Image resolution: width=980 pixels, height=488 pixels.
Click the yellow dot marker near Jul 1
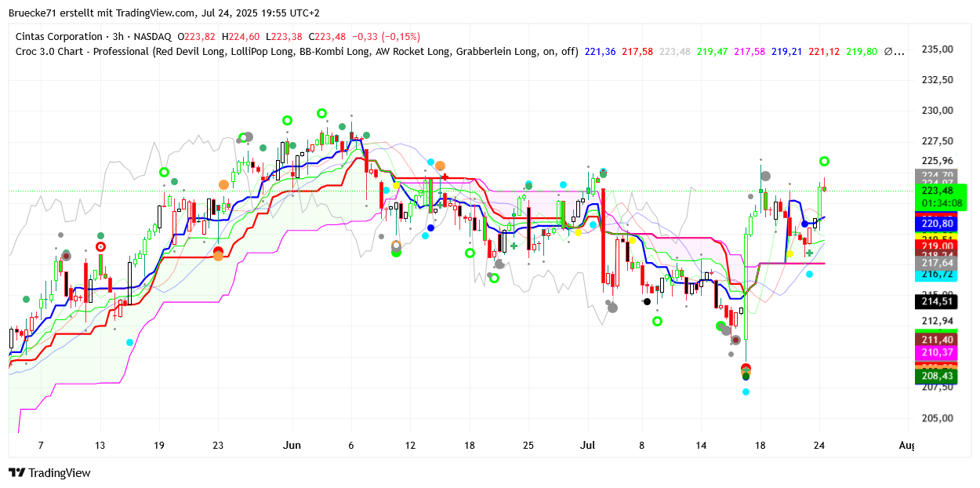pyautogui.click(x=578, y=232)
